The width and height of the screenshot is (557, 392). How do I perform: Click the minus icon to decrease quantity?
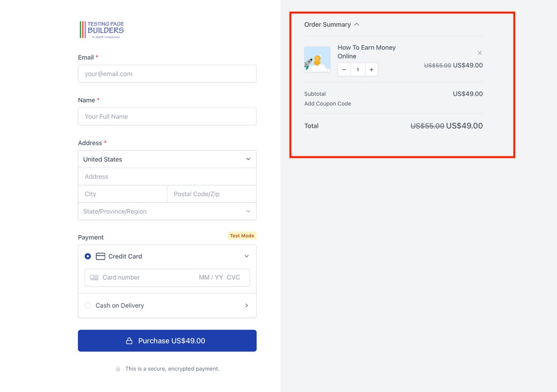tap(344, 69)
